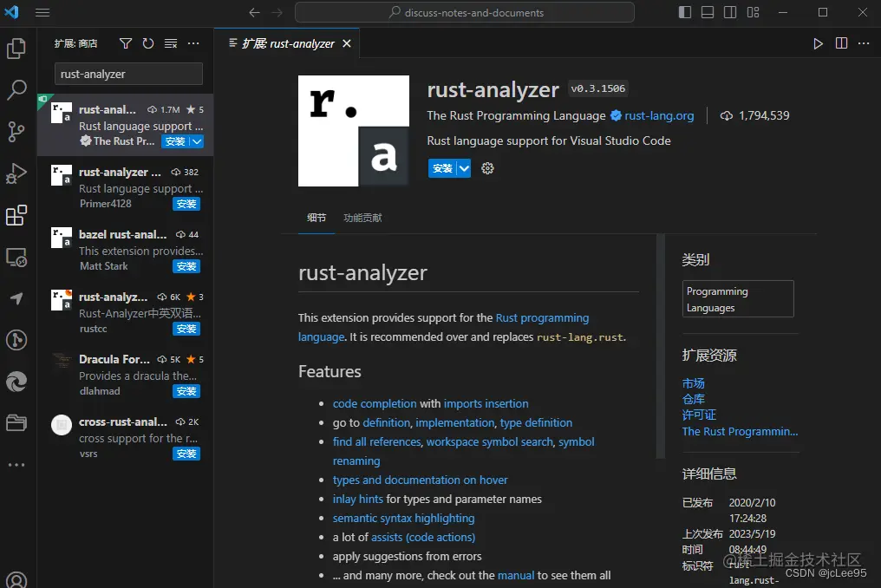881x588 pixels.
Task: Open extensions view more actions menu
Action: pos(193,43)
